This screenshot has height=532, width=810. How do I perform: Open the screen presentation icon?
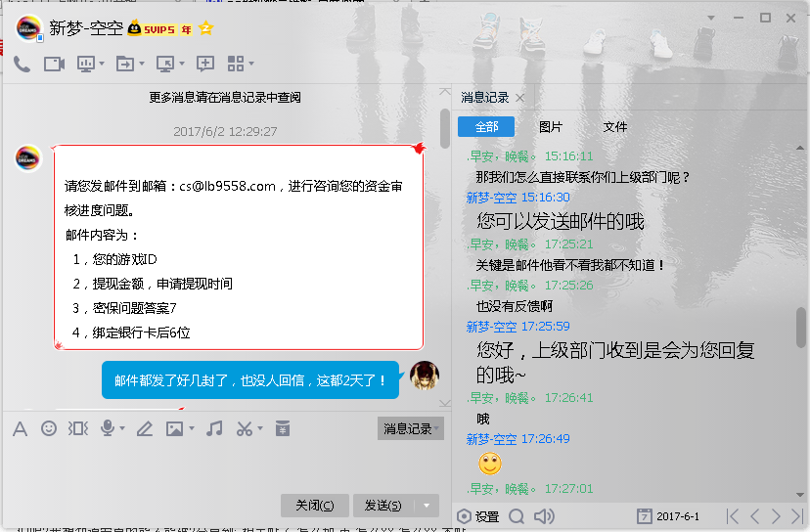tap(86, 64)
